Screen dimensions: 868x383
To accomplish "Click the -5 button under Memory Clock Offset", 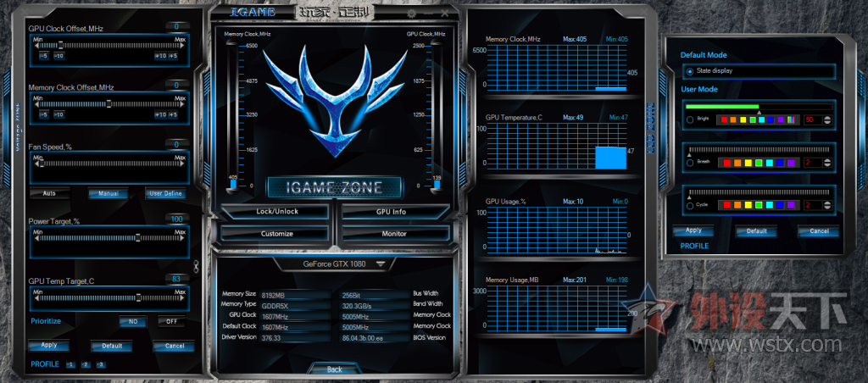I will point(44,114).
